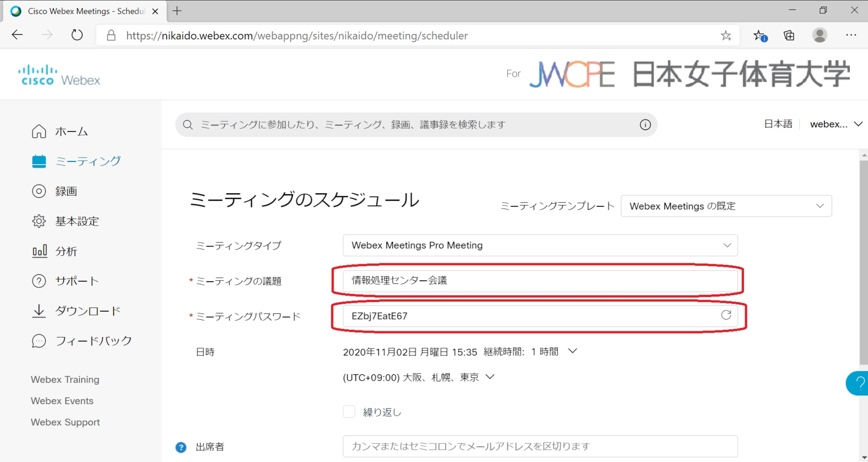The width and height of the screenshot is (868, 462).
Task: Open browser settings ellipsis menu
Action: tap(851, 35)
